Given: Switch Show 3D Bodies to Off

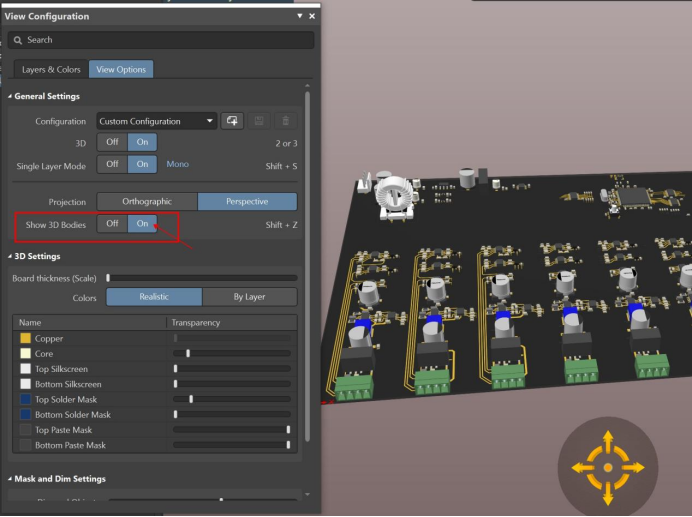Looking at the screenshot, I should tap(112, 224).
